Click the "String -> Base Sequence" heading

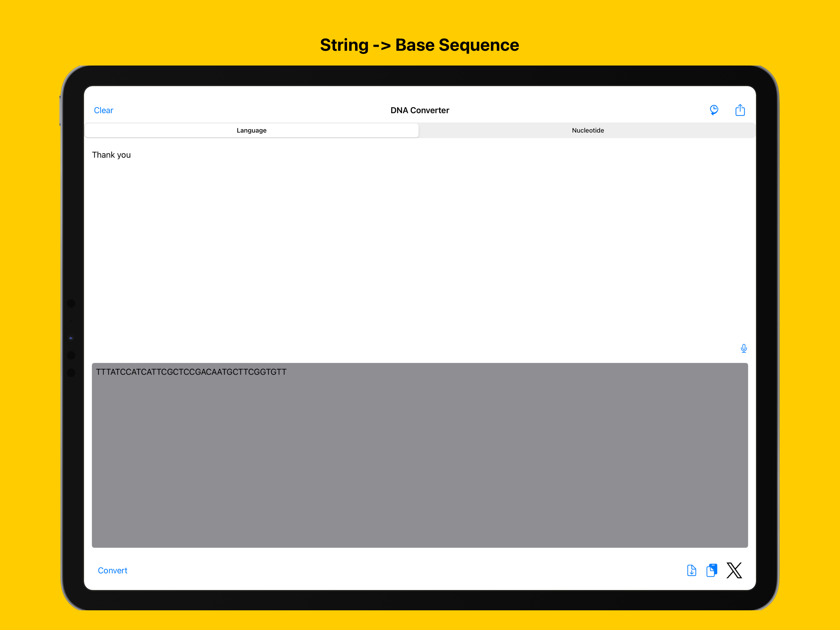[419, 45]
